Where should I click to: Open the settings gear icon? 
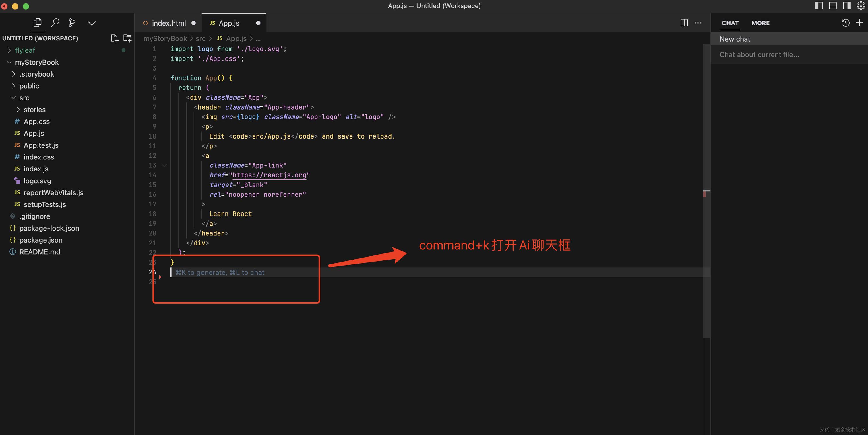tap(861, 6)
